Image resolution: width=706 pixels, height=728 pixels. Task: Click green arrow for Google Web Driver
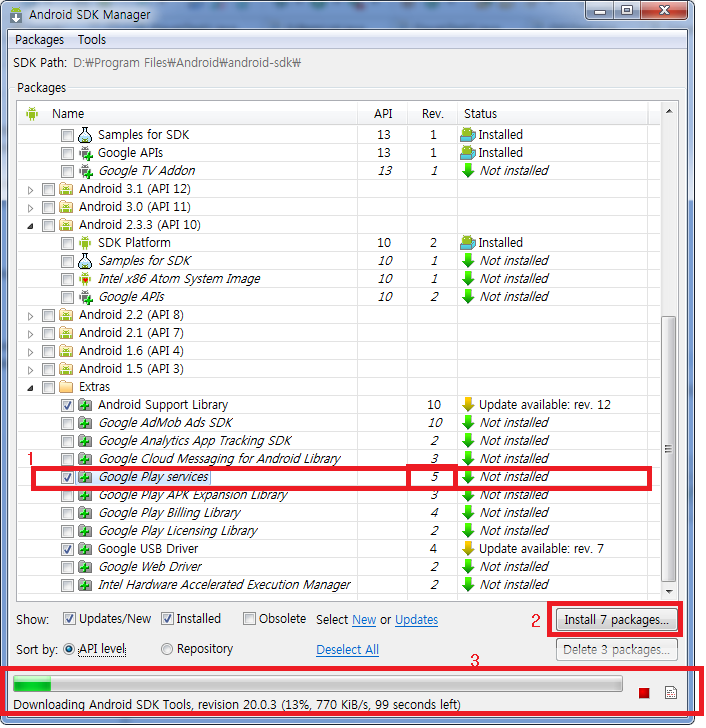click(468, 567)
